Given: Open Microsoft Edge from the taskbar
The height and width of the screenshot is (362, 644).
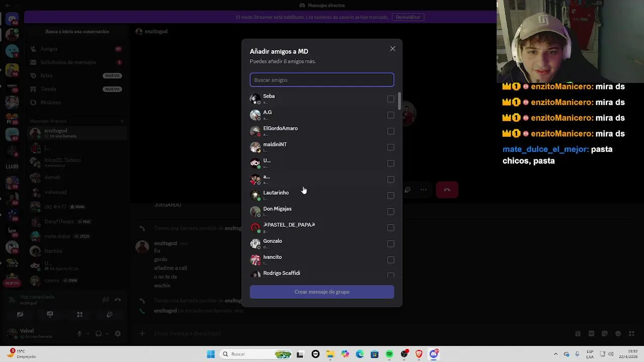Looking at the screenshot, I should [x=360, y=354].
